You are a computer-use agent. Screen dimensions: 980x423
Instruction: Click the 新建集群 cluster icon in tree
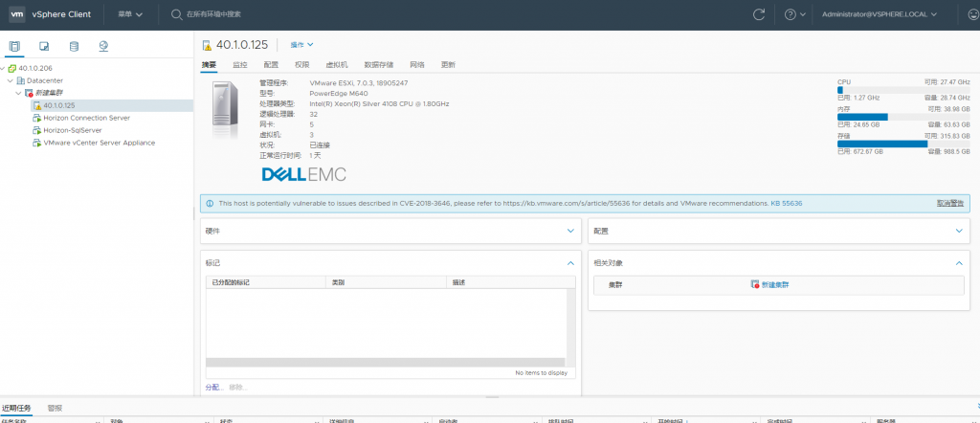point(28,93)
